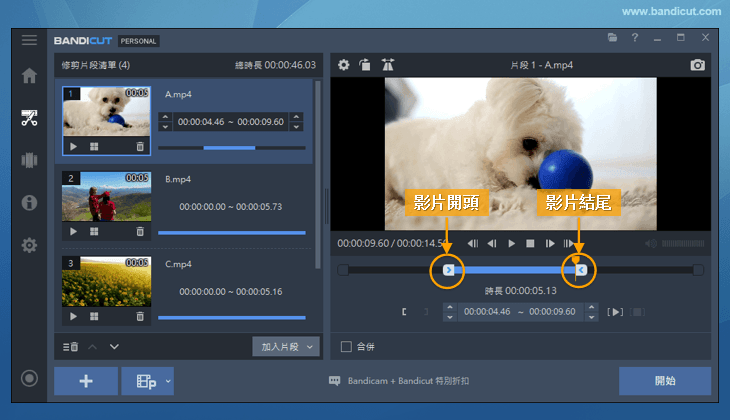Play segment A.mp4 from list
This screenshot has height=420, width=730.
(x=73, y=147)
